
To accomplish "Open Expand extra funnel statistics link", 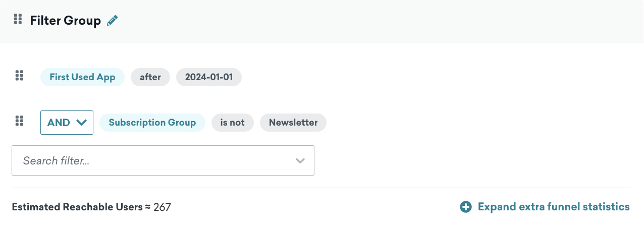I will [x=554, y=207].
